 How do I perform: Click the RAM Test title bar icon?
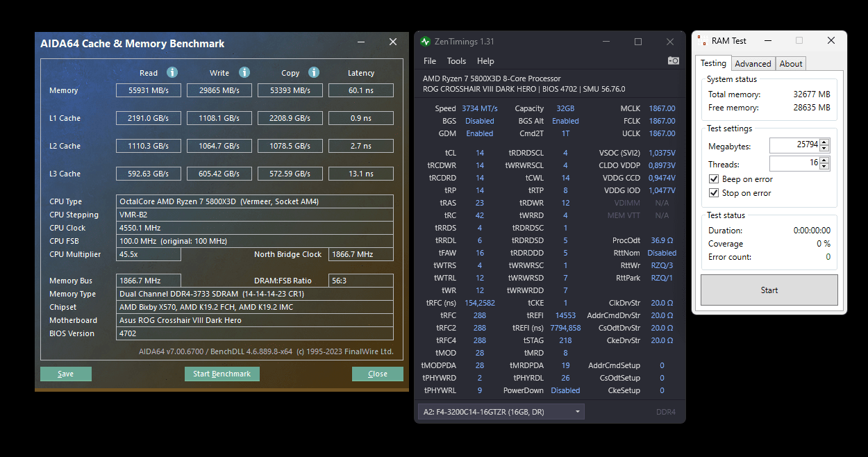pos(703,41)
